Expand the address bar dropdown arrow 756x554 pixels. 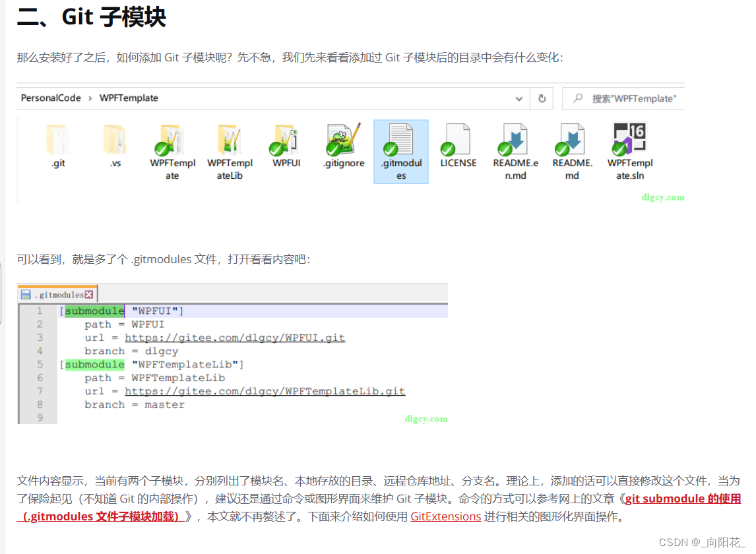click(519, 98)
